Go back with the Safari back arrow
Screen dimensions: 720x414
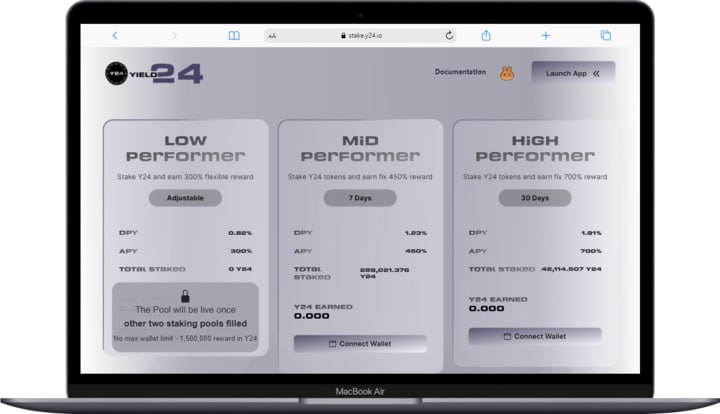pos(115,35)
